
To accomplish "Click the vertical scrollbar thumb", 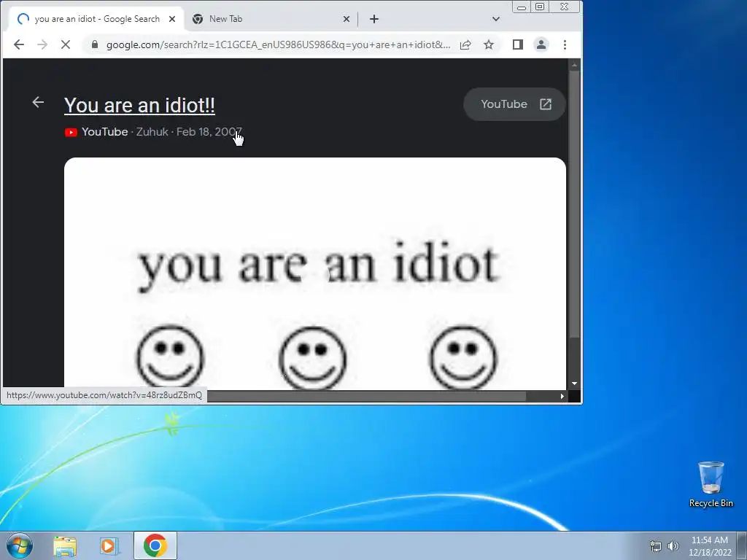I will click(x=575, y=205).
